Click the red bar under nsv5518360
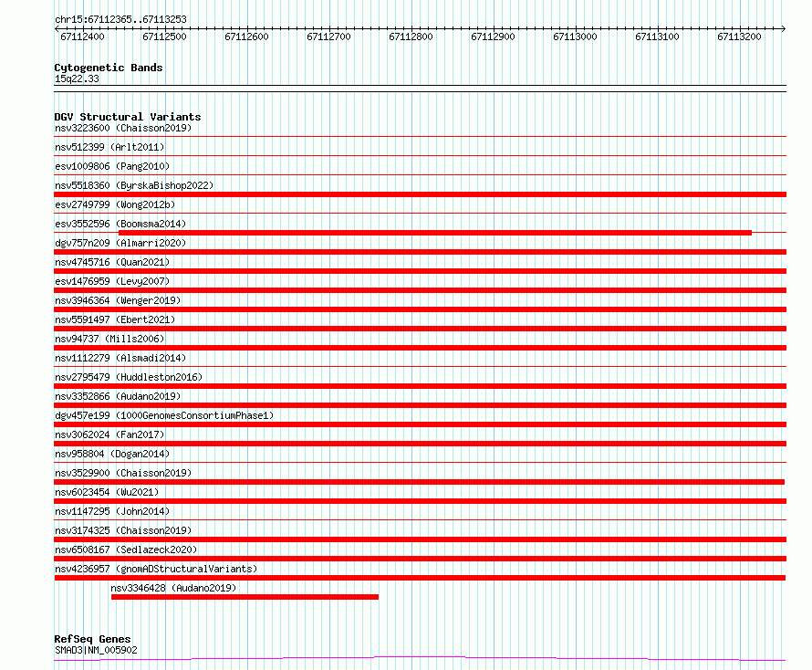The width and height of the screenshot is (812, 670). tap(420, 194)
